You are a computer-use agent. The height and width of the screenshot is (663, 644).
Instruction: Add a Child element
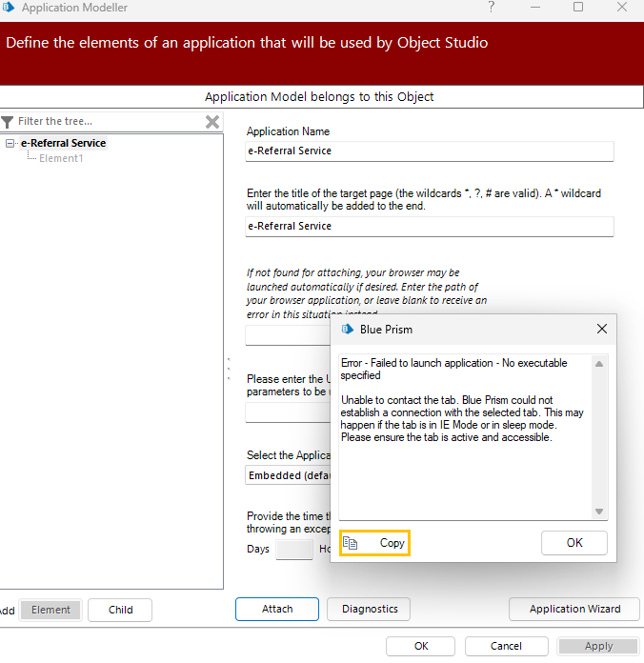120,610
